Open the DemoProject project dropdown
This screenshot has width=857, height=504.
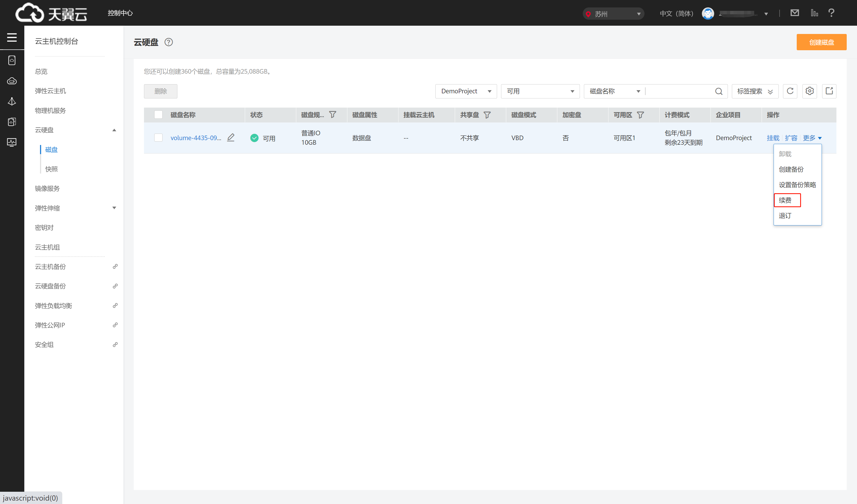(x=466, y=91)
